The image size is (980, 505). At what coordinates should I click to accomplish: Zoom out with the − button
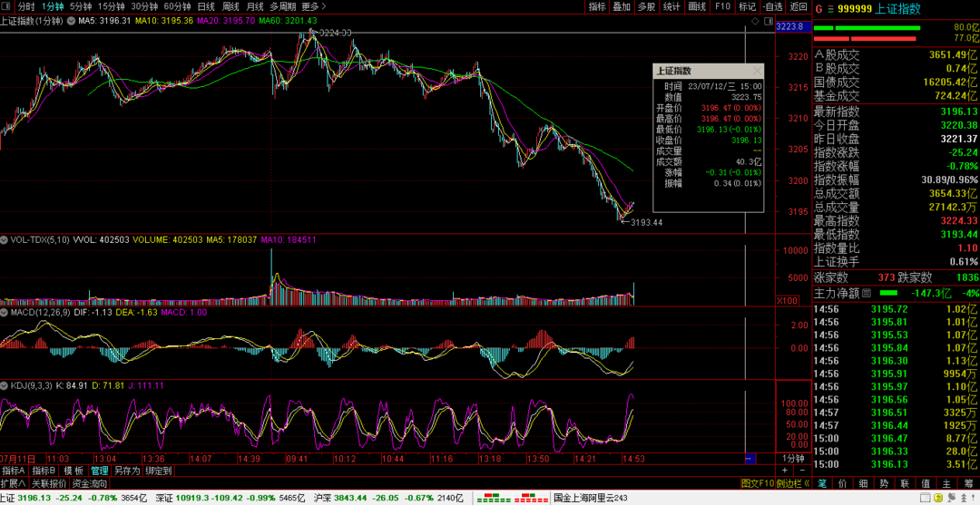[x=802, y=470]
